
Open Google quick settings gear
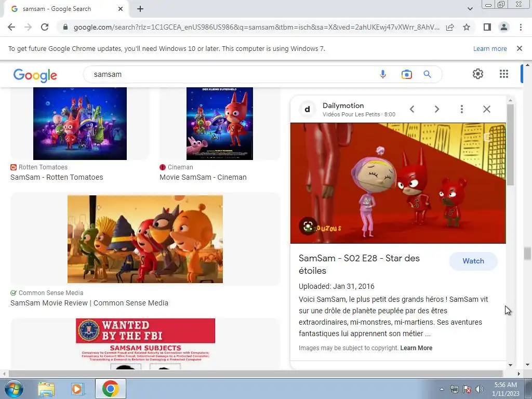coord(478,74)
